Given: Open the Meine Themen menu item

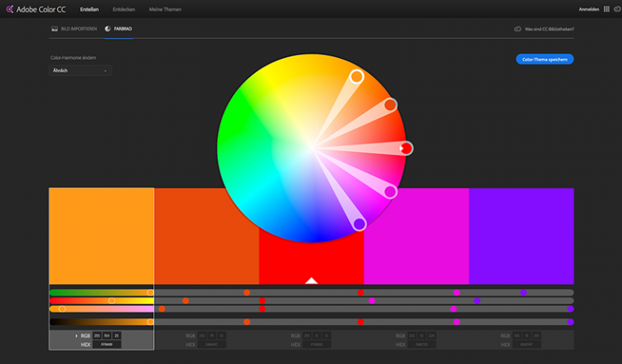Looking at the screenshot, I should point(165,10).
